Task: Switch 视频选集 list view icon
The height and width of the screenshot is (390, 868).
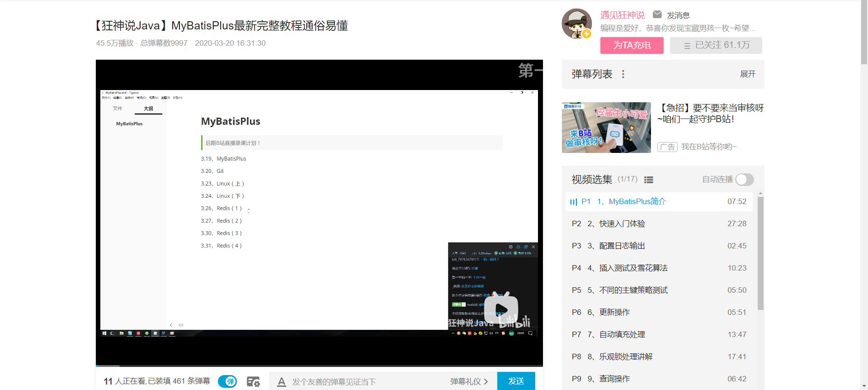Action: click(649, 180)
